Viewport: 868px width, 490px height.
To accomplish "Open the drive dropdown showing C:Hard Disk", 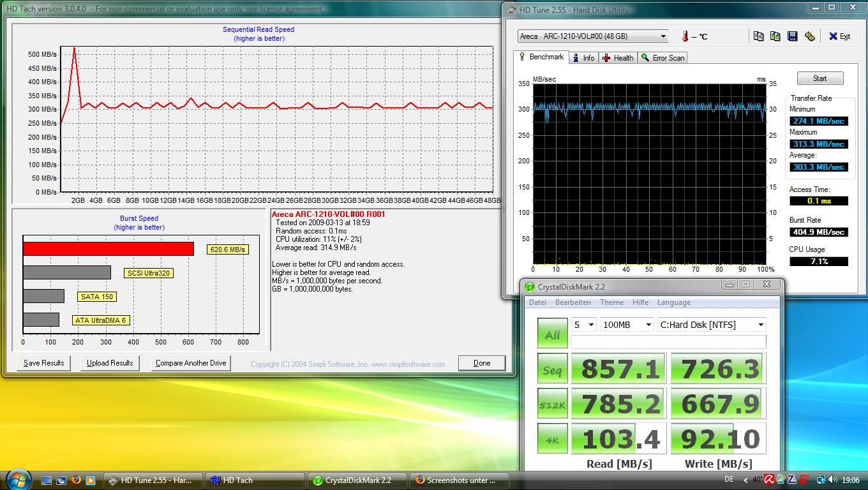I will pyautogui.click(x=712, y=325).
